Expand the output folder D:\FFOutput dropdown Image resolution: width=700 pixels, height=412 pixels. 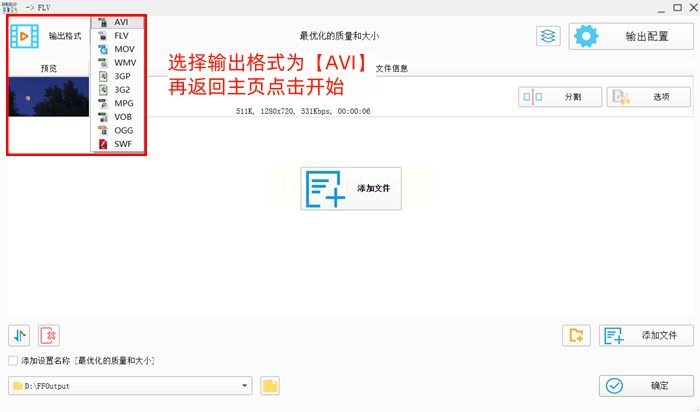[245, 386]
